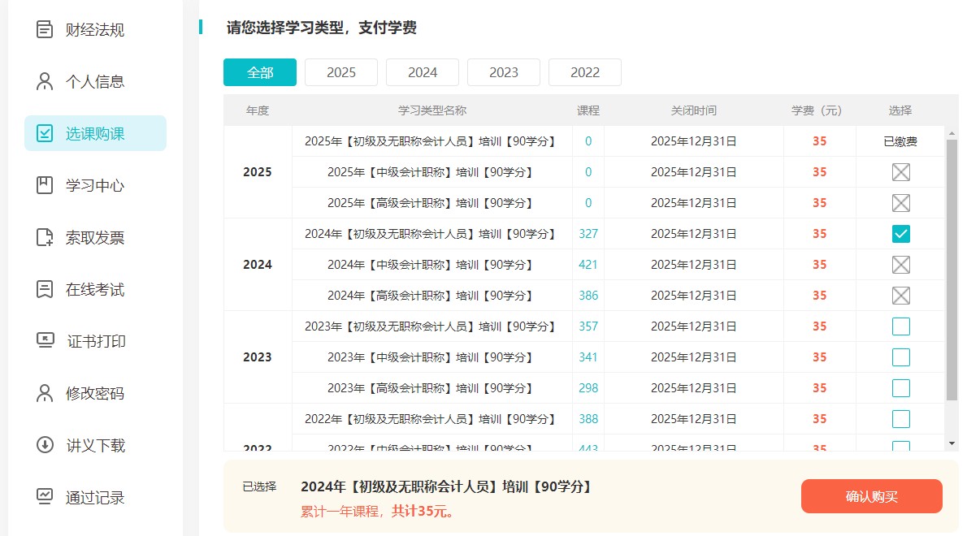Screen dimensions: 980x536
Task: Click the 讲义下载 download icon
Action: [45, 446]
